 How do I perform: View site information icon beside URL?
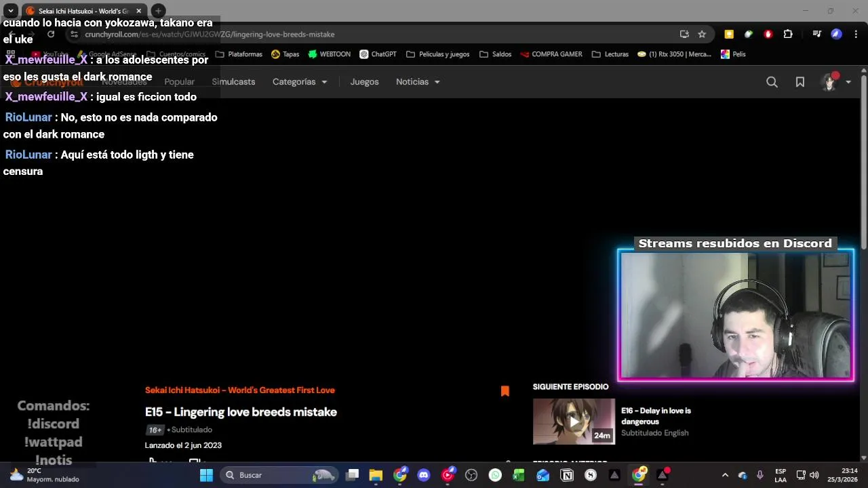point(74,34)
